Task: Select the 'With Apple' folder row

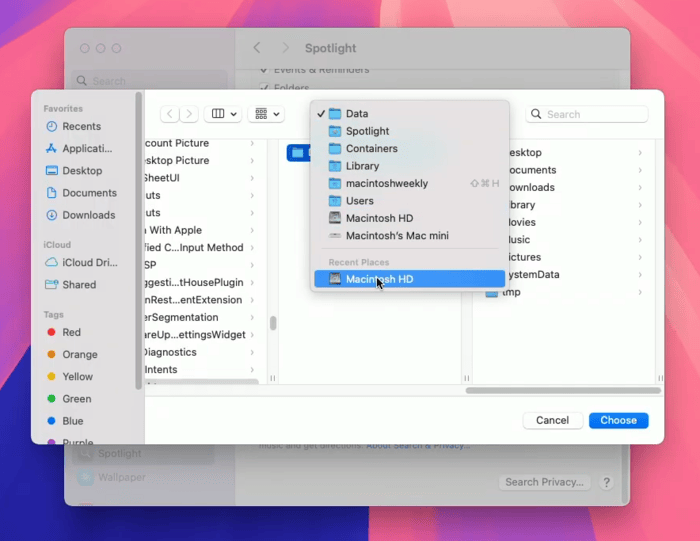Action: [202, 230]
